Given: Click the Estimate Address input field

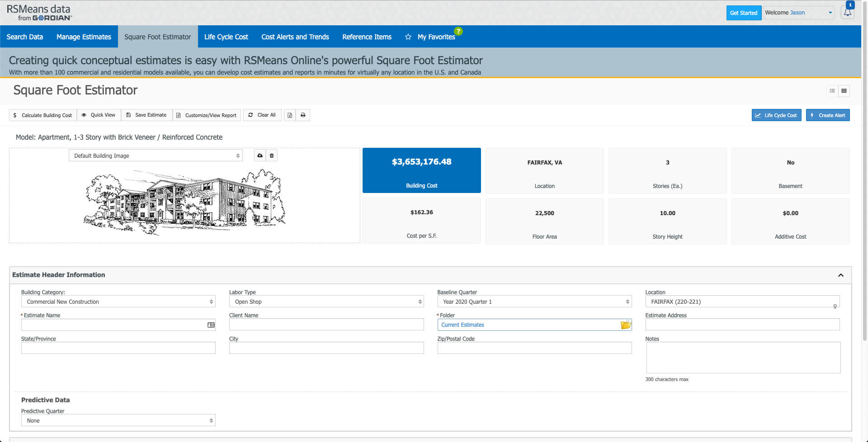Looking at the screenshot, I should pyautogui.click(x=742, y=324).
